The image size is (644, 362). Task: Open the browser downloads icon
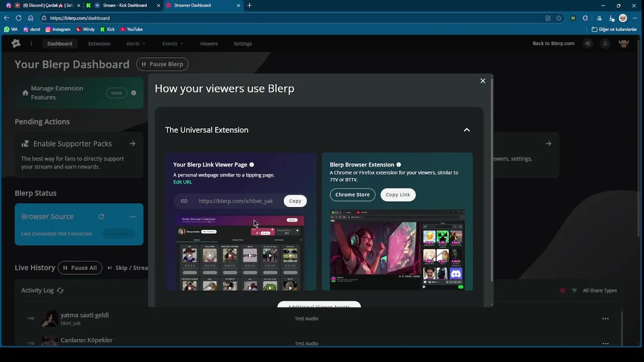click(612, 18)
